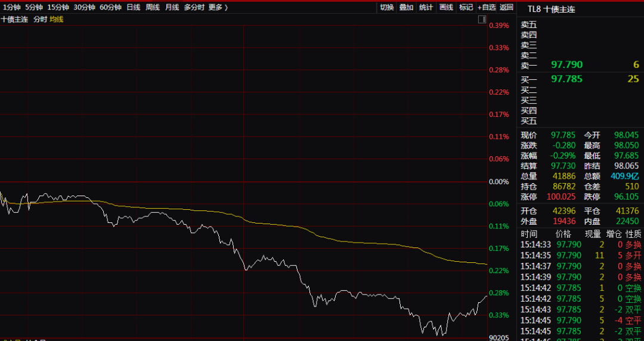Click the 昨结 value 98.065

(x=627, y=166)
